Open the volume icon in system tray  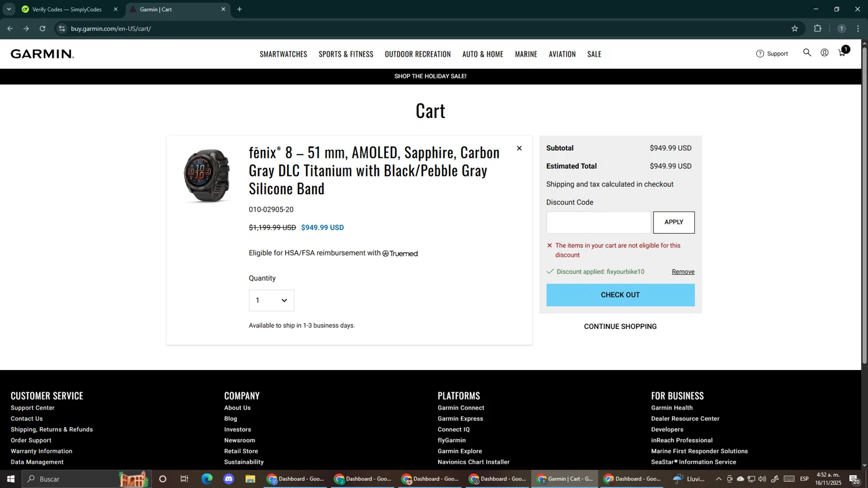pyautogui.click(x=762, y=479)
